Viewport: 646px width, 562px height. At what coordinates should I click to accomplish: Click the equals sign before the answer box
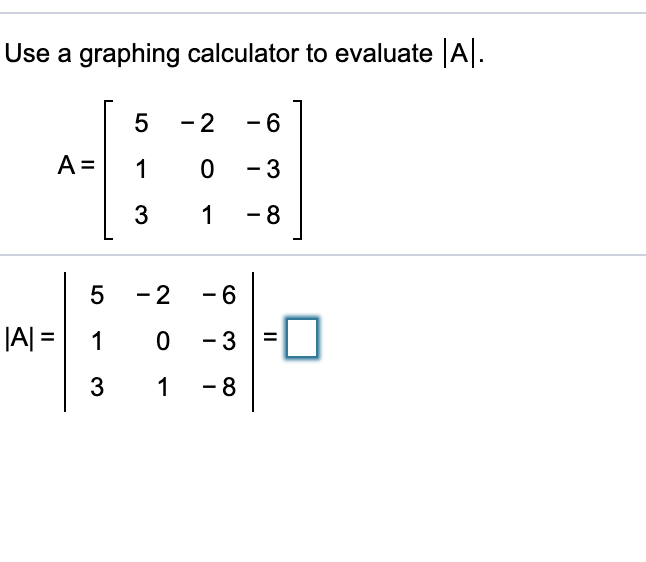coord(270,337)
